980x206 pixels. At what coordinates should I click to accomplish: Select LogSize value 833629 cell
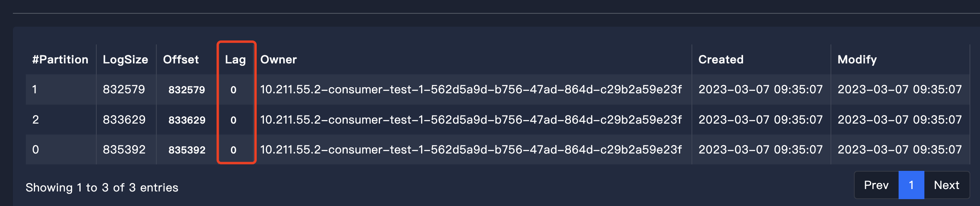point(124,120)
